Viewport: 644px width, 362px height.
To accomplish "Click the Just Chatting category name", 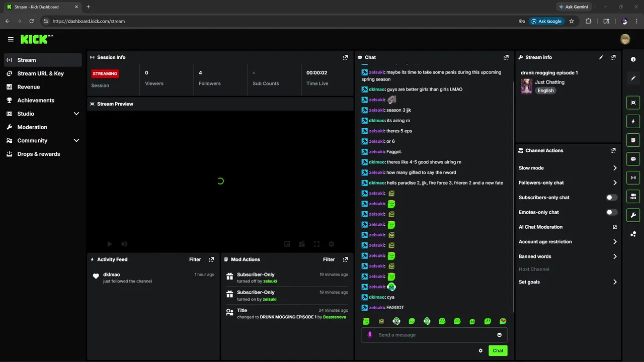I will (x=549, y=82).
